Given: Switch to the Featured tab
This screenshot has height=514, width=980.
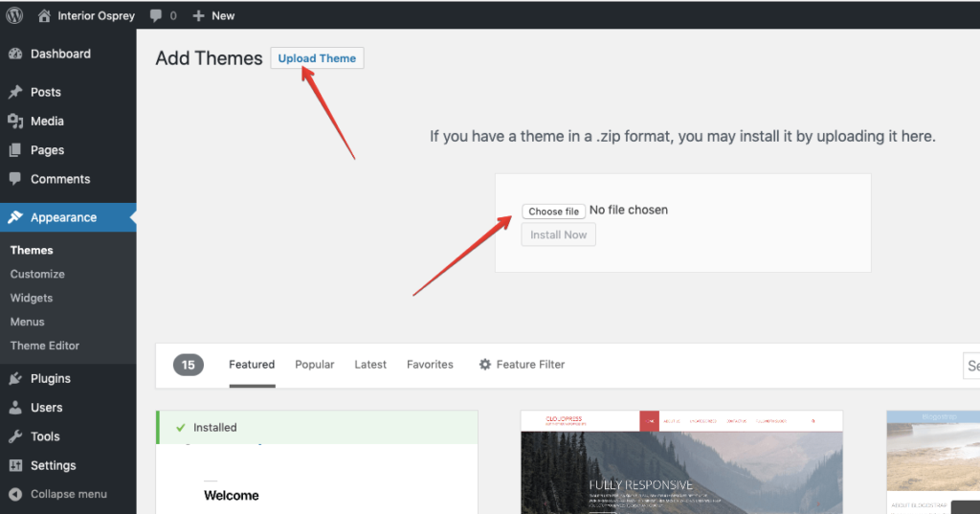Looking at the screenshot, I should tap(252, 365).
